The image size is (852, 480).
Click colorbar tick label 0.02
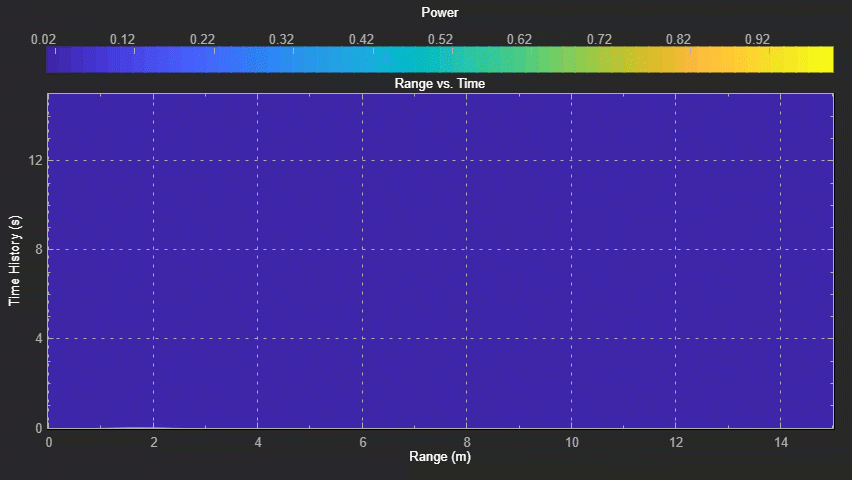coord(43,40)
